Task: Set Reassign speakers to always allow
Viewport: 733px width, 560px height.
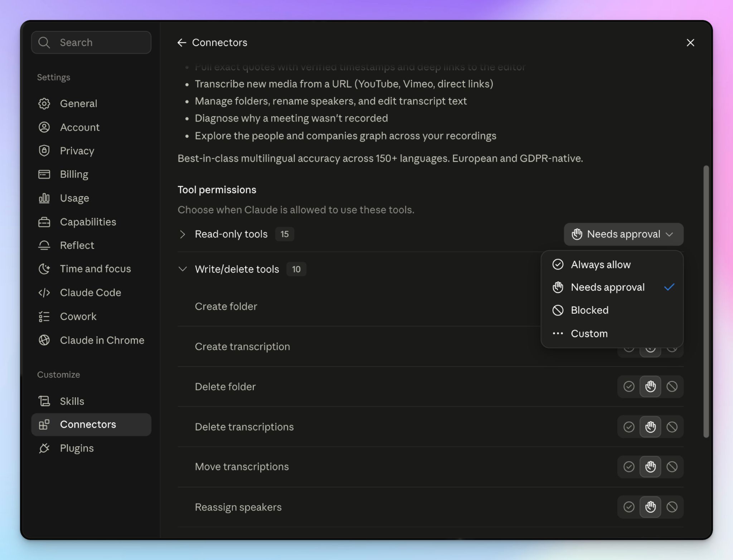Action: [x=629, y=507]
